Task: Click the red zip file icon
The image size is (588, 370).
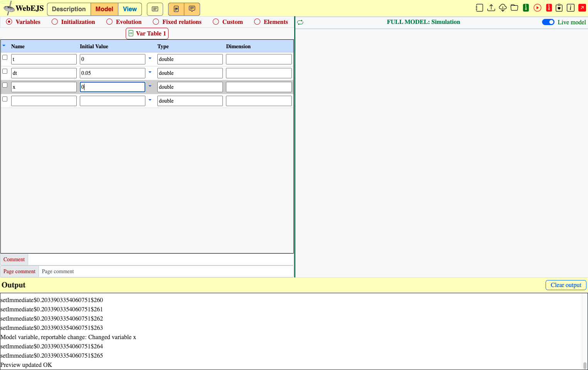Action: (549, 8)
